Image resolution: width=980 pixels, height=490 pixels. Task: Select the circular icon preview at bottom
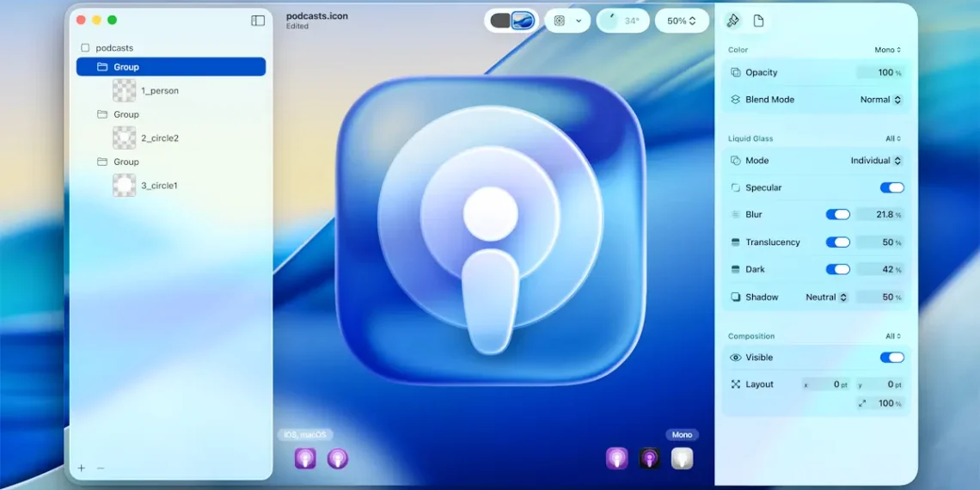click(338, 459)
